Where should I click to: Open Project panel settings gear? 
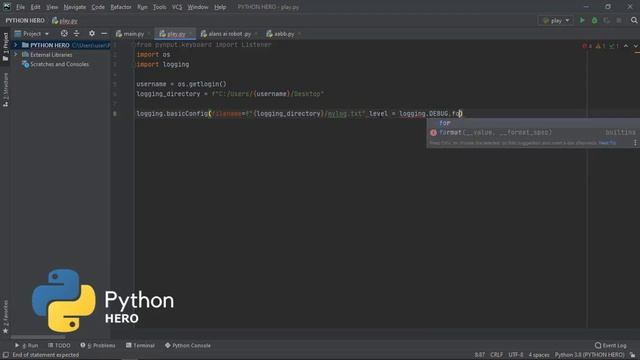click(92, 33)
